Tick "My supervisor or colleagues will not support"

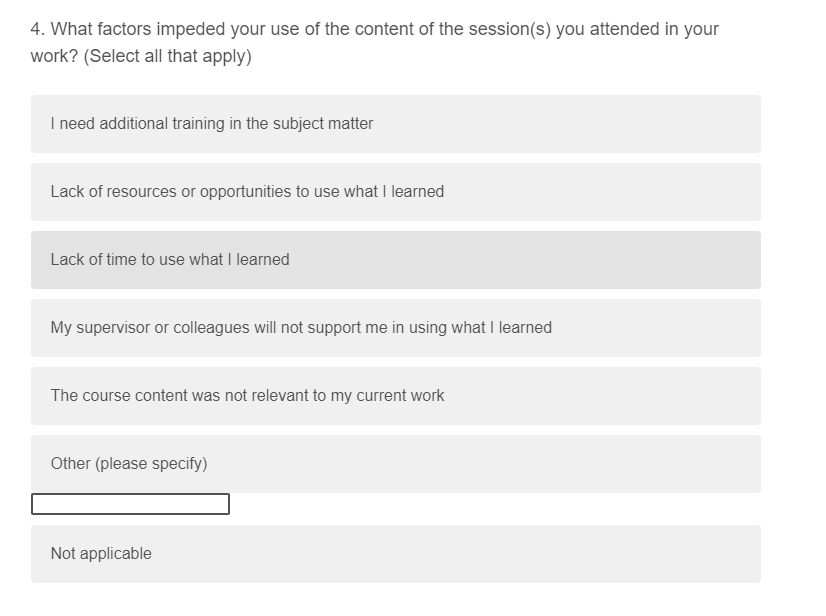point(300,328)
